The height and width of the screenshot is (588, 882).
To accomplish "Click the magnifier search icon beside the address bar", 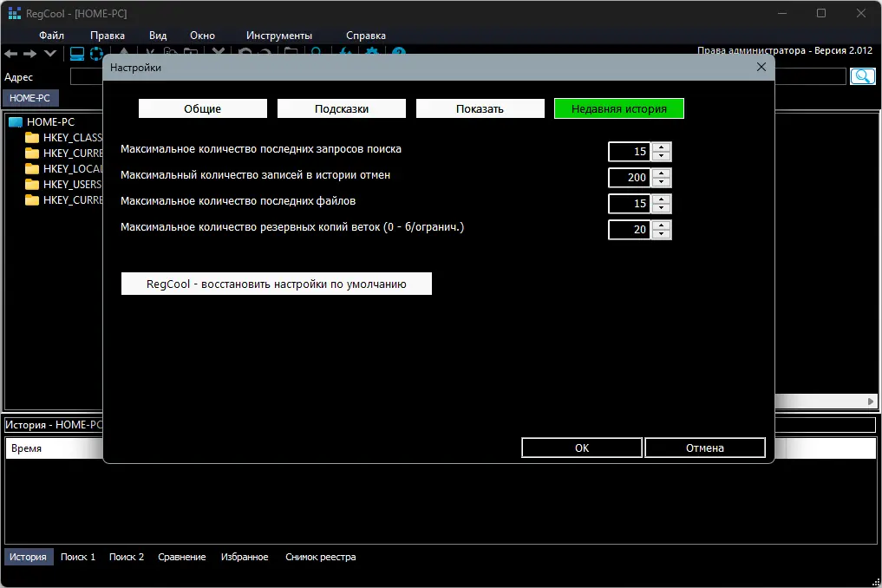I will pyautogui.click(x=862, y=76).
